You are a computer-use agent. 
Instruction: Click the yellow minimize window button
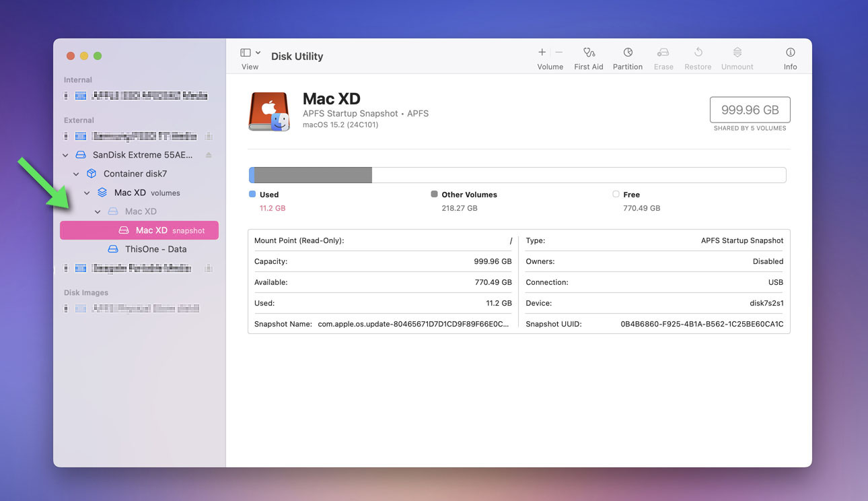[x=84, y=56]
